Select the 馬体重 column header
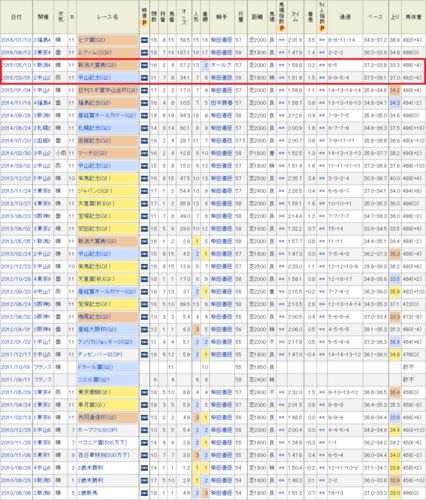 413,17
